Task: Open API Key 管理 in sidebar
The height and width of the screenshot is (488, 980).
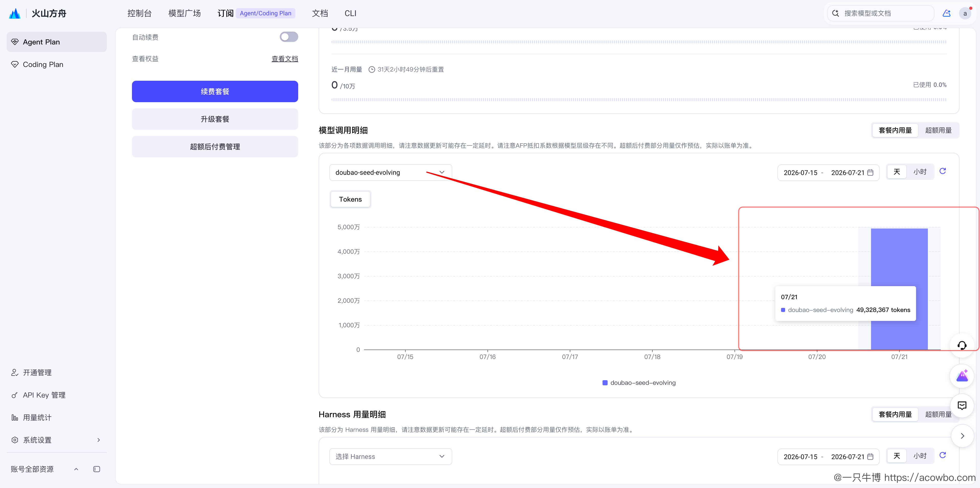Action: pos(57,395)
